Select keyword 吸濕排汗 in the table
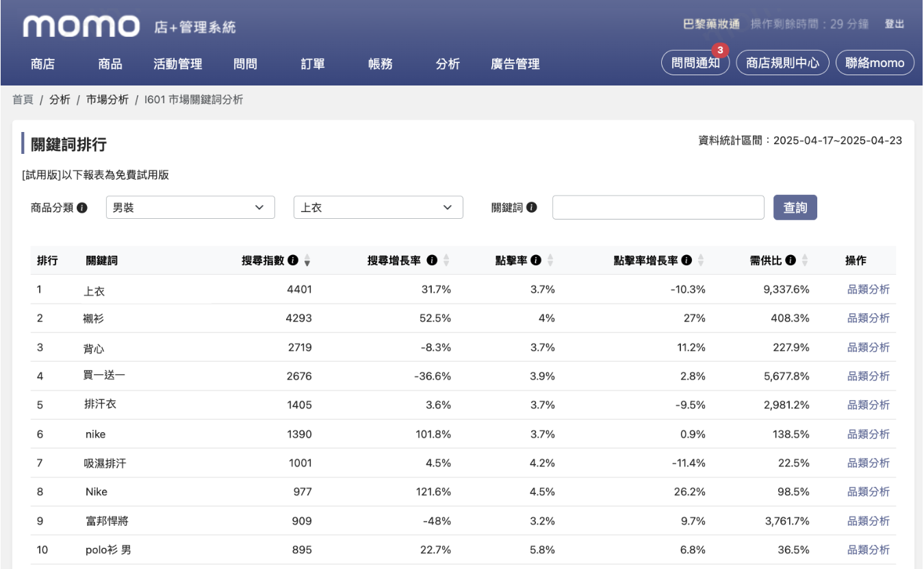Viewport: 924px width, 569px height. pos(105,464)
